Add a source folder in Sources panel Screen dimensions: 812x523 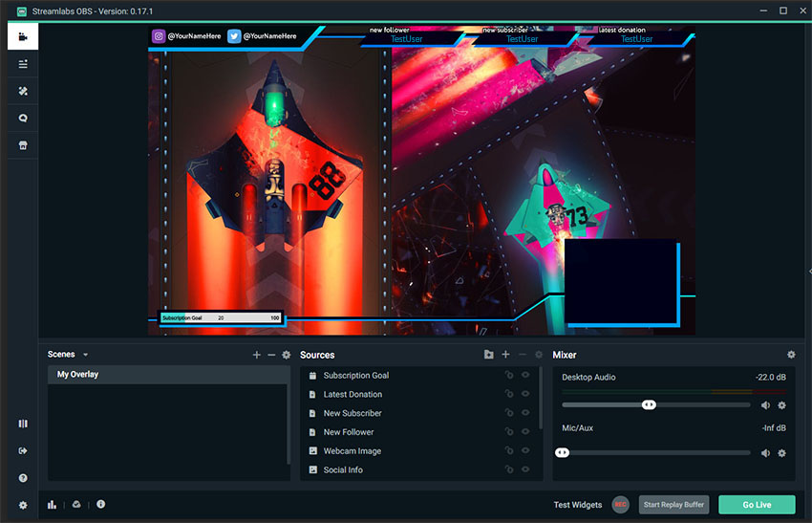(488, 355)
